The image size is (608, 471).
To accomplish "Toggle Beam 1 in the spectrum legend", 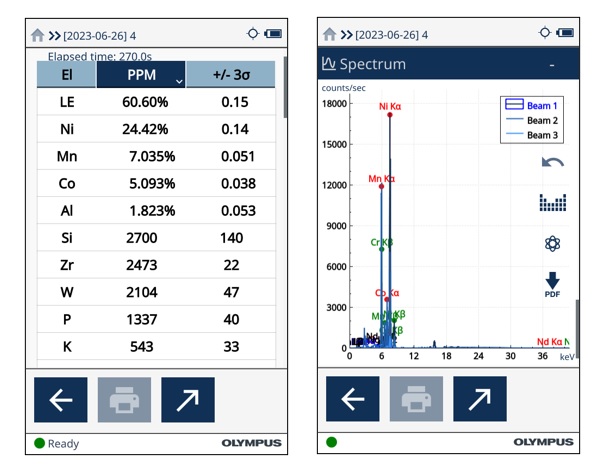I will point(530,105).
